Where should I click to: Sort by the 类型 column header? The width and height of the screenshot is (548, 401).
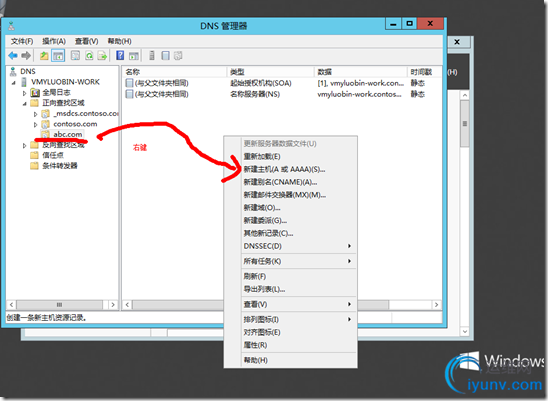[x=270, y=72]
